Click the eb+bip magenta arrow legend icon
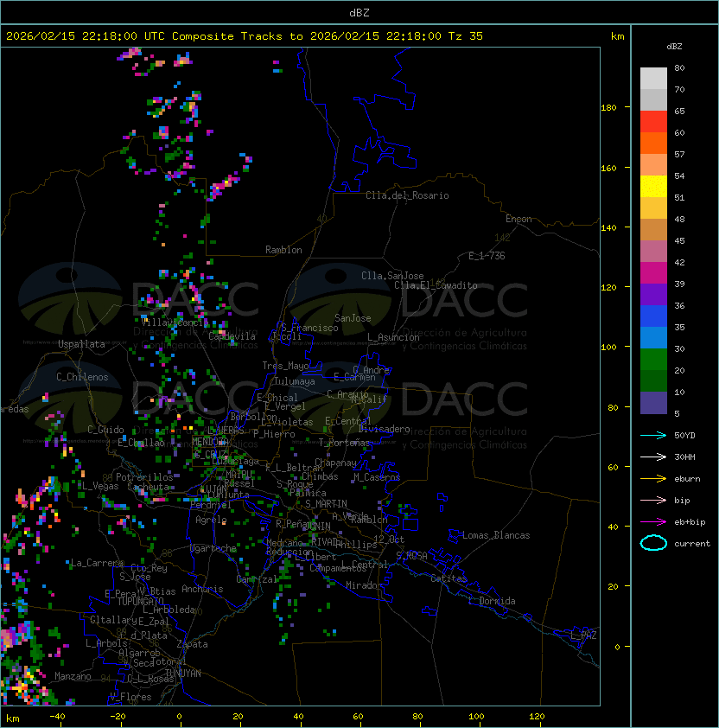This screenshot has width=719, height=728. pyautogui.click(x=653, y=522)
